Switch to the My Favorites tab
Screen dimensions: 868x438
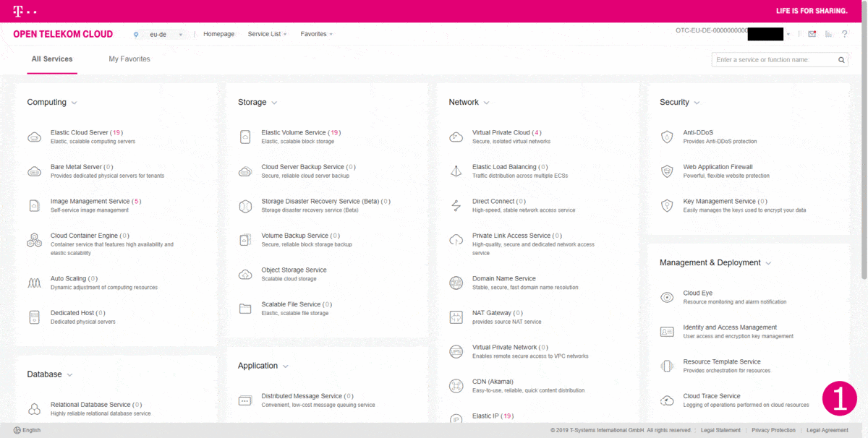129,59
